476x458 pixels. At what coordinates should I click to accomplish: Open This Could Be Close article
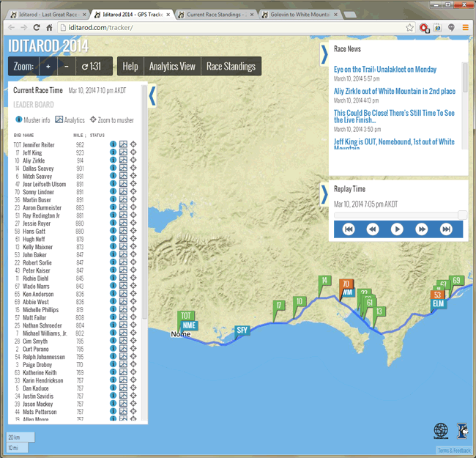(x=394, y=117)
